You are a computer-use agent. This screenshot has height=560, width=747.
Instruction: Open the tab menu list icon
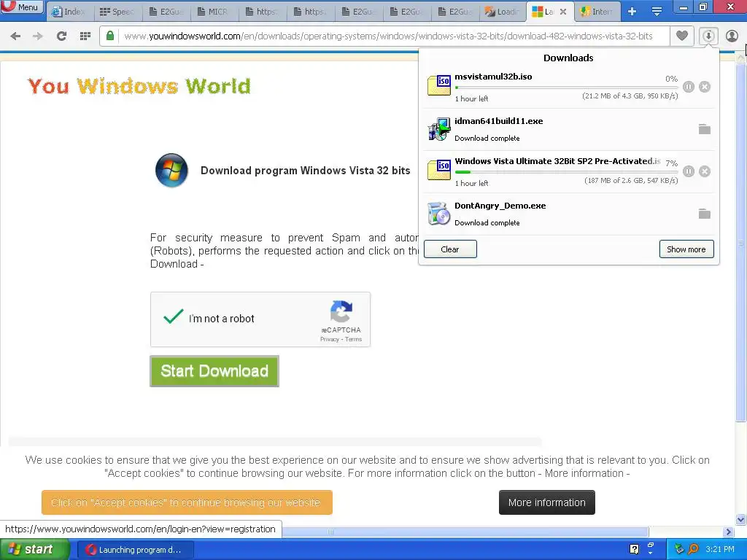657,12
